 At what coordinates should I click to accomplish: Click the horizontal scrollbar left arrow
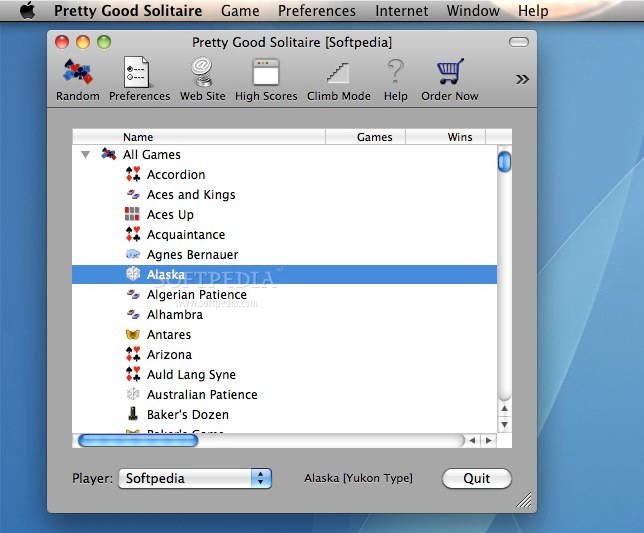pyautogui.click(x=472, y=441)
